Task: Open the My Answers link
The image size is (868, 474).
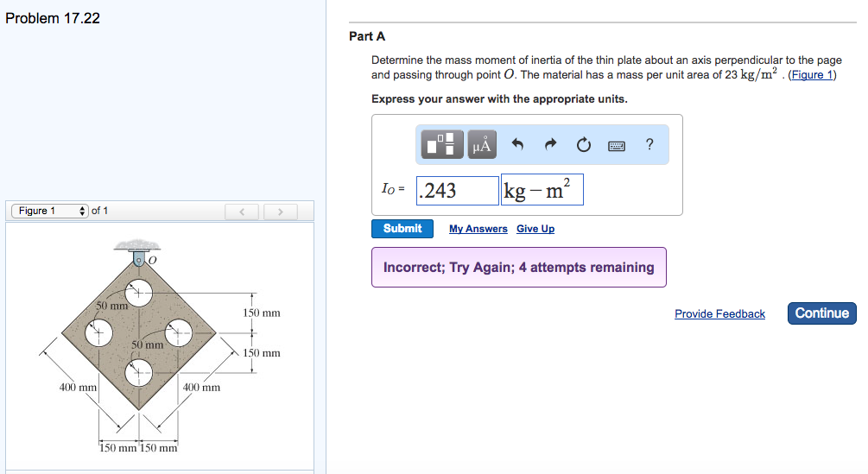Action: pyautogui.click(x=478, y=229)
